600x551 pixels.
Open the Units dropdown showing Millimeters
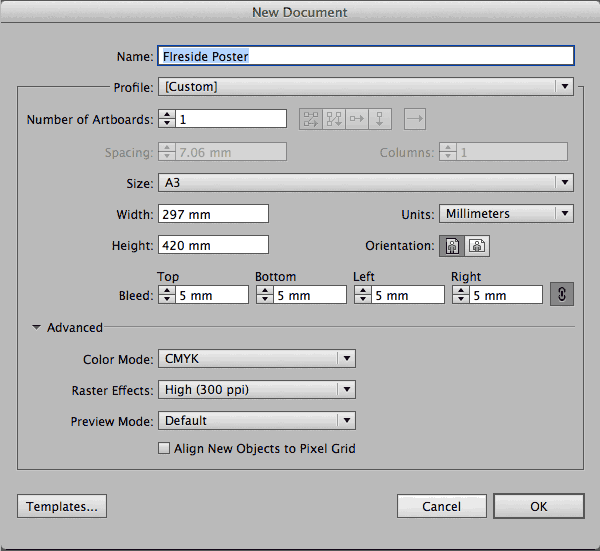pos(506,214)
